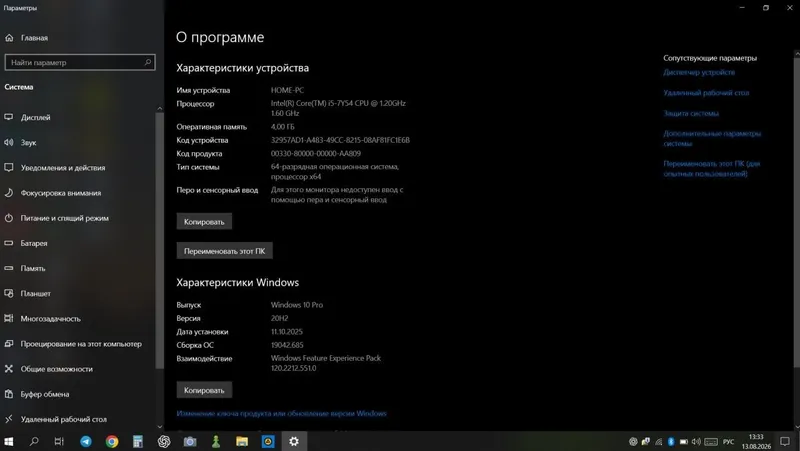The image size is (800, 451).
Task: Open the chess pawn app on taskbar
Action: [216, 441]
